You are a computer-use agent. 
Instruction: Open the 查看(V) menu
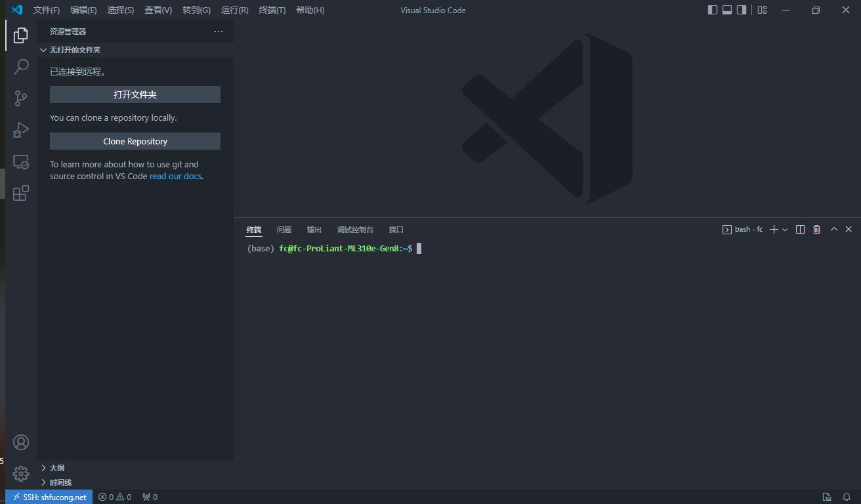click(158, 10)
